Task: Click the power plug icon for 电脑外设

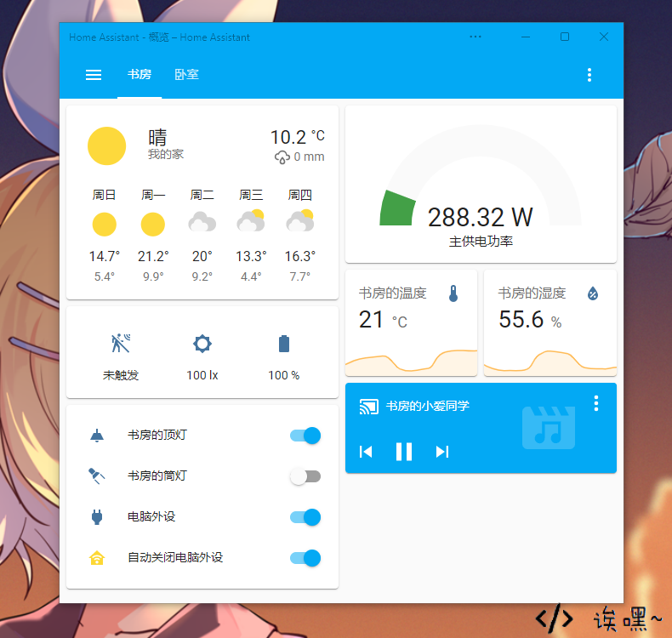Action: (97, 516)
